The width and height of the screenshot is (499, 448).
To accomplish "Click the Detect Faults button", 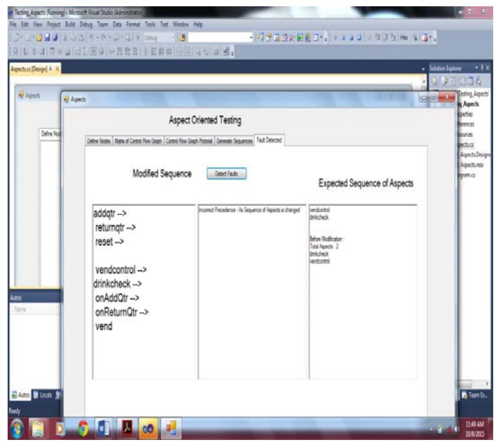I will tap(226, 174).
